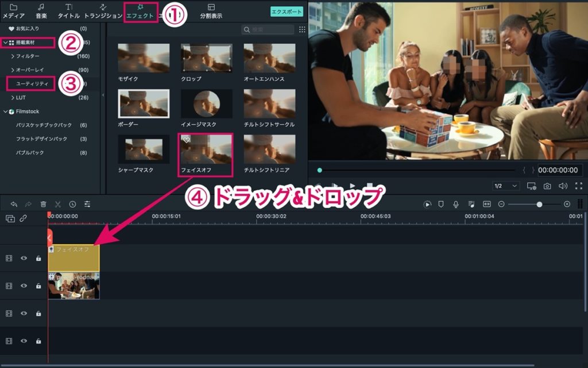Viewport: 588px width, 368px height.
Task: Switch to the トランジション tab
Action: click(x=103, y=11)
